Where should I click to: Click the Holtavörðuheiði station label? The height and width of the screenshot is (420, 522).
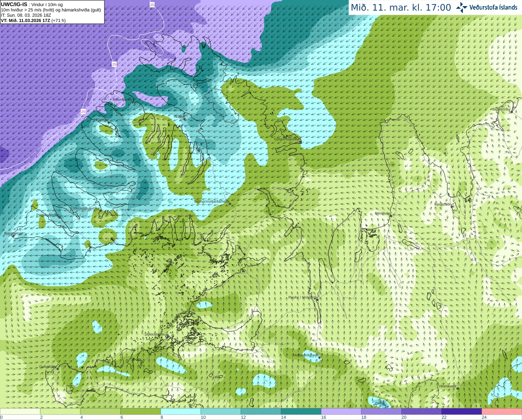[x=306, y=355]
